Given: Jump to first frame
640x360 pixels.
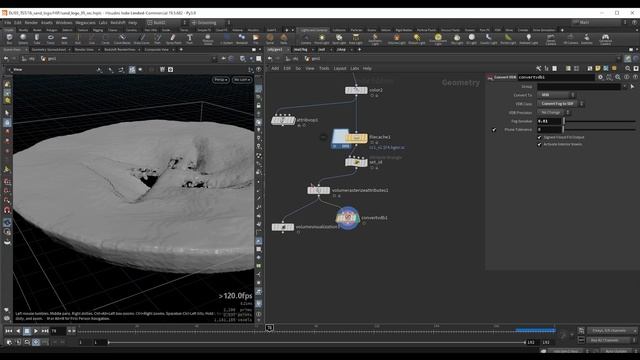Looking at the screenshot, I should coord(9,331).
